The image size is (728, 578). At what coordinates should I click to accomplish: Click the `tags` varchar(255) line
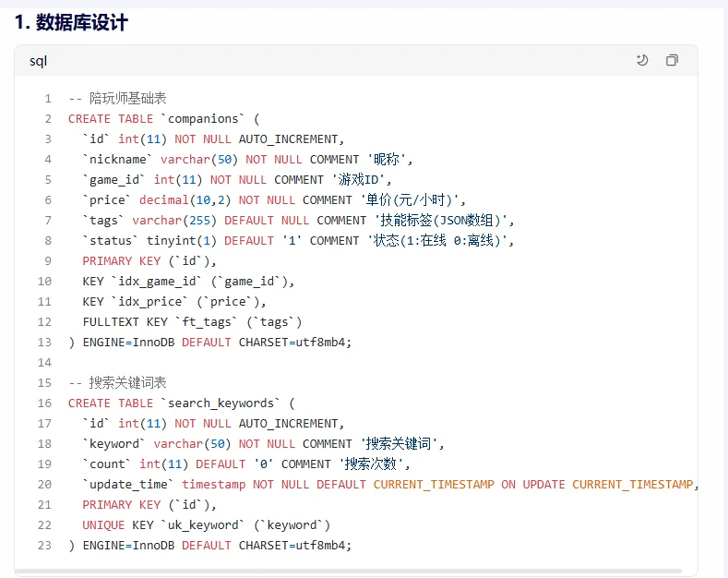[298, 221]
